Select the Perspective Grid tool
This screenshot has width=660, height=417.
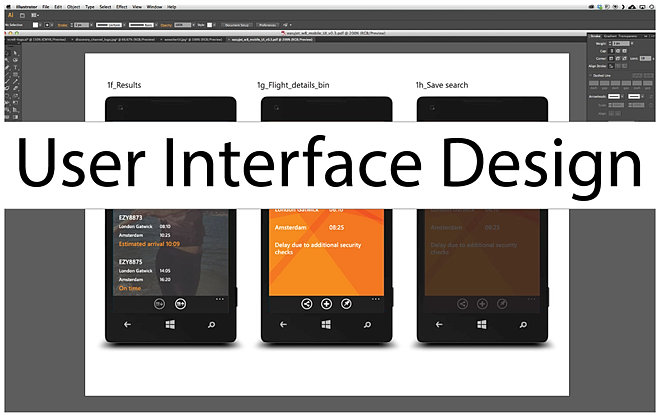(x=15, y=110)
